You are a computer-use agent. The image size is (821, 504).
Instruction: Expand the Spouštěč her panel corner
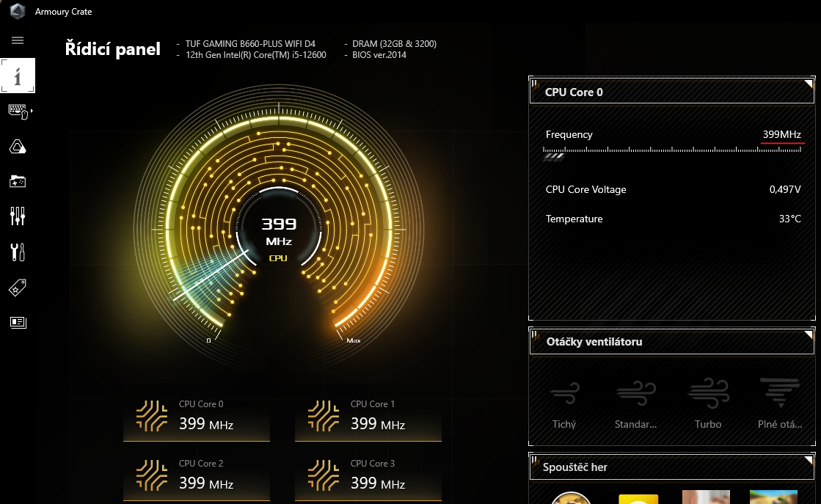(809, 459)
